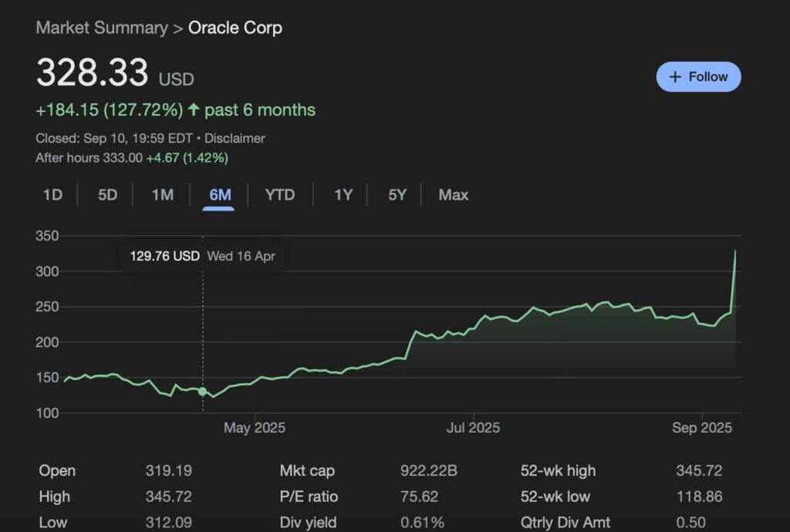Click the Oracle Corp title text
Screen dimensions: 790x532
235,28
